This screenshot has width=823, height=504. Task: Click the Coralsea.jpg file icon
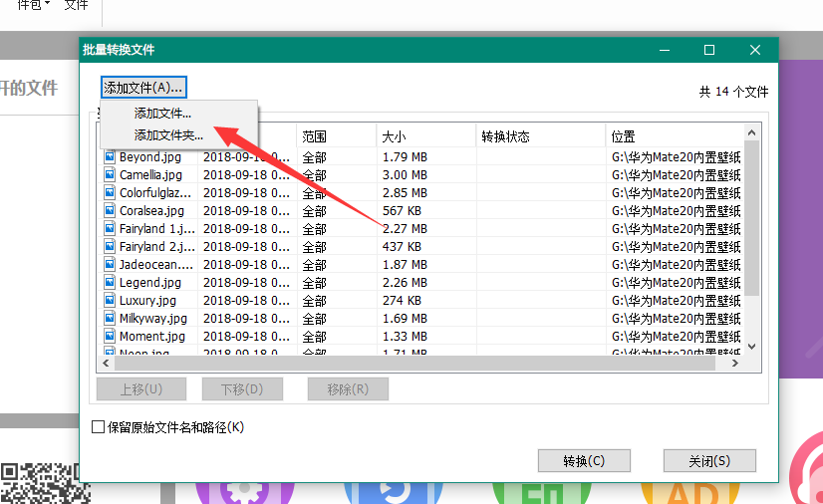point(110,210)
